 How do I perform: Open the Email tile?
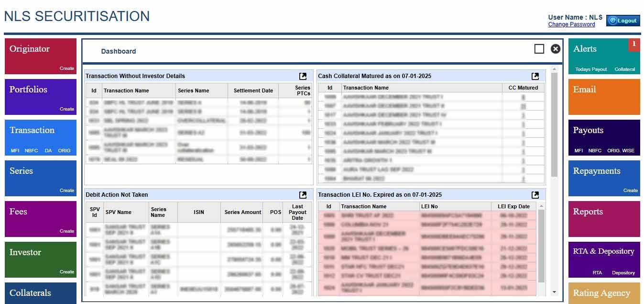(x=604, y=97)
